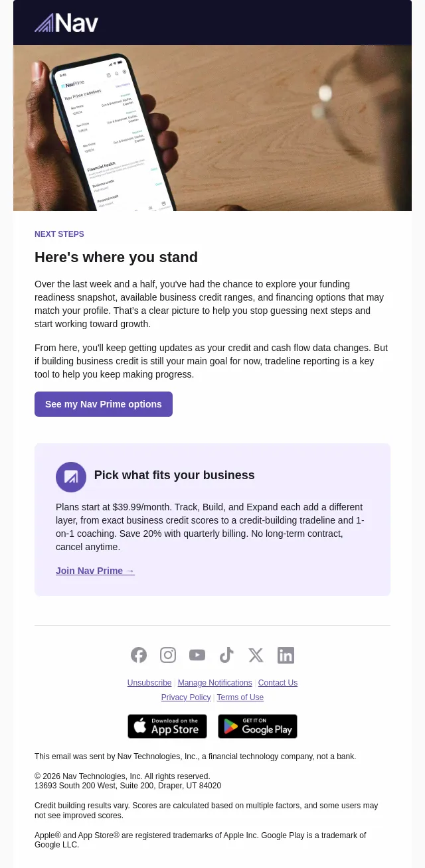The height and width of the screenshot is (868, 425).
Task: Open the Manage Notifications link
Action: pos(214,683)
